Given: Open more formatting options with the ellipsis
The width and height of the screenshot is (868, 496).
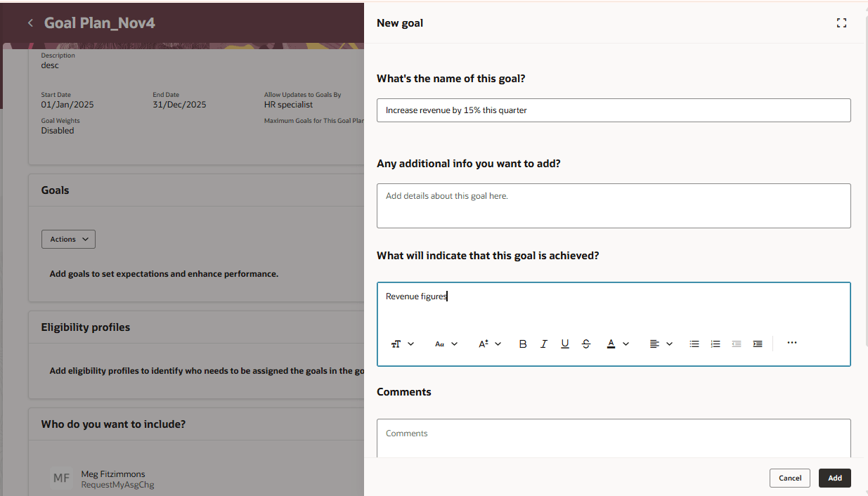Looking at the screenshot, I should (792, 343).
